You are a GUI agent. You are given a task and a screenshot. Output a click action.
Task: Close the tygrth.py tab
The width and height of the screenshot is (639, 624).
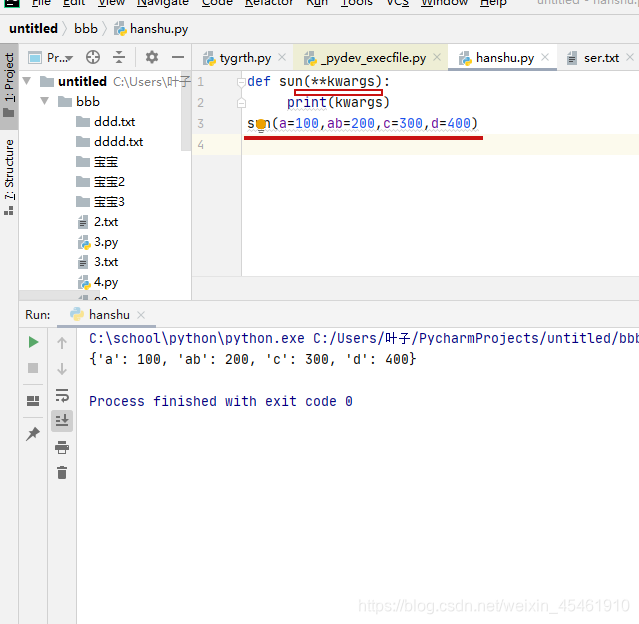tap(282, 57)
